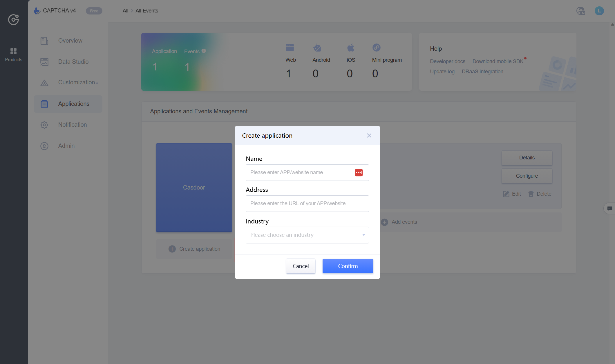
Task: Click the Confirm button
Action: pyautogui.click(x=348, y=266)
